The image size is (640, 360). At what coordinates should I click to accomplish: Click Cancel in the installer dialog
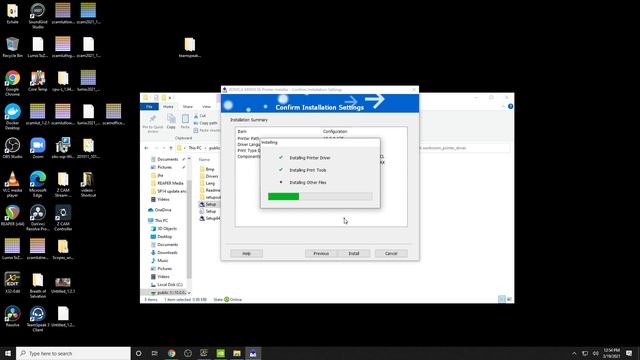391,253
